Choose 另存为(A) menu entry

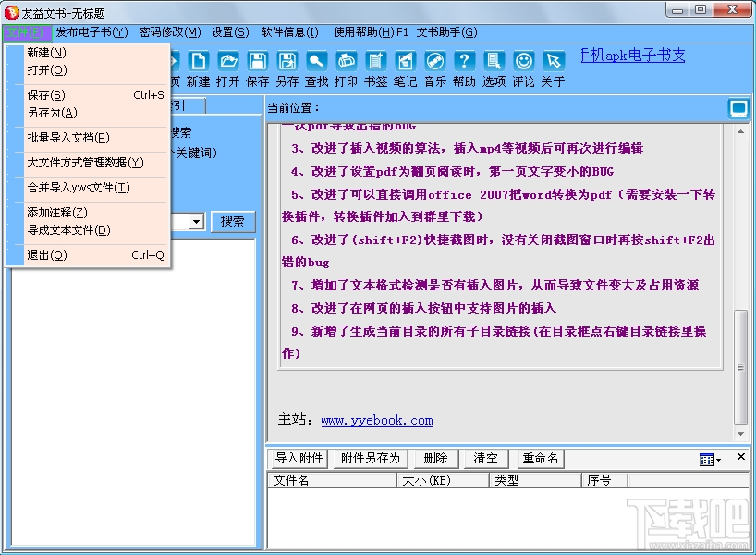[89, 113]
